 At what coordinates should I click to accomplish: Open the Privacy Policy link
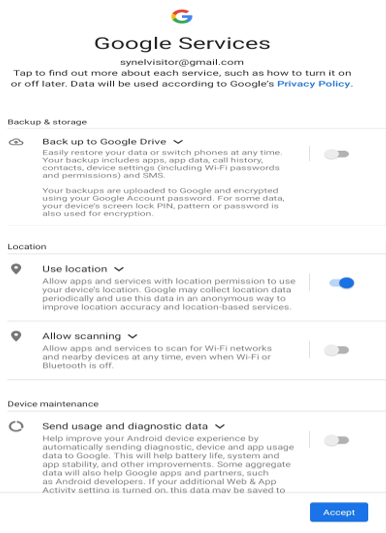(314, 84)
